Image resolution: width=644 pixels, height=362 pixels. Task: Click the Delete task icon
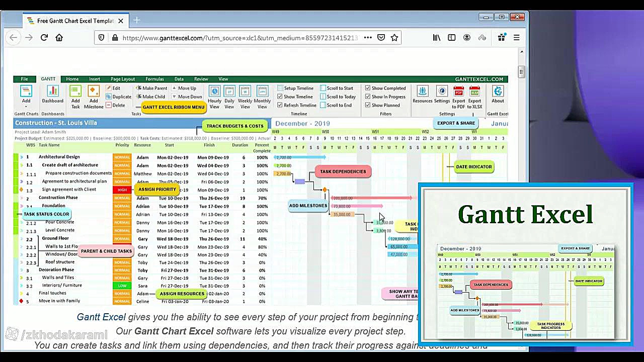[x=109, y=105]
